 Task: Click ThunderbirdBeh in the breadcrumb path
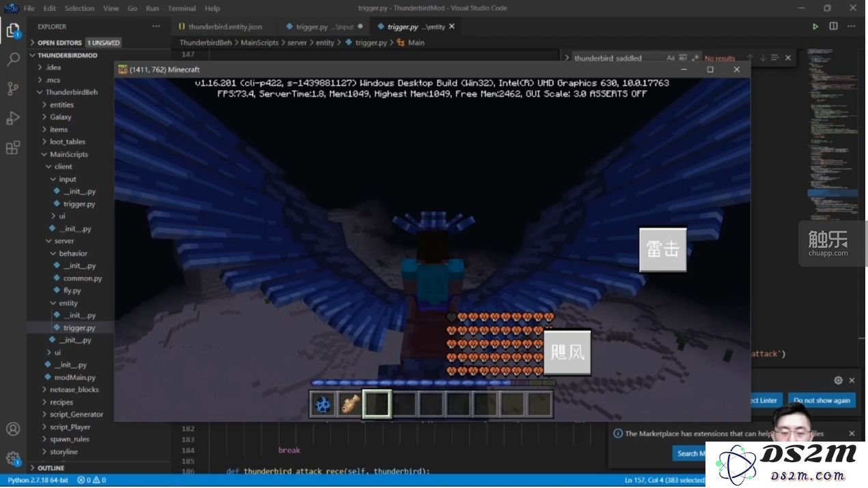pyautogui.click(x=206, y=42)
